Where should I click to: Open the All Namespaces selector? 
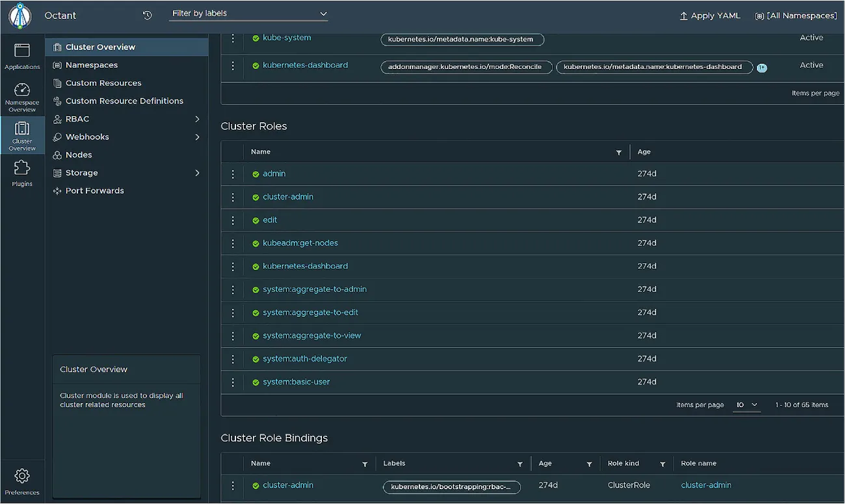[x=795, y=15]
